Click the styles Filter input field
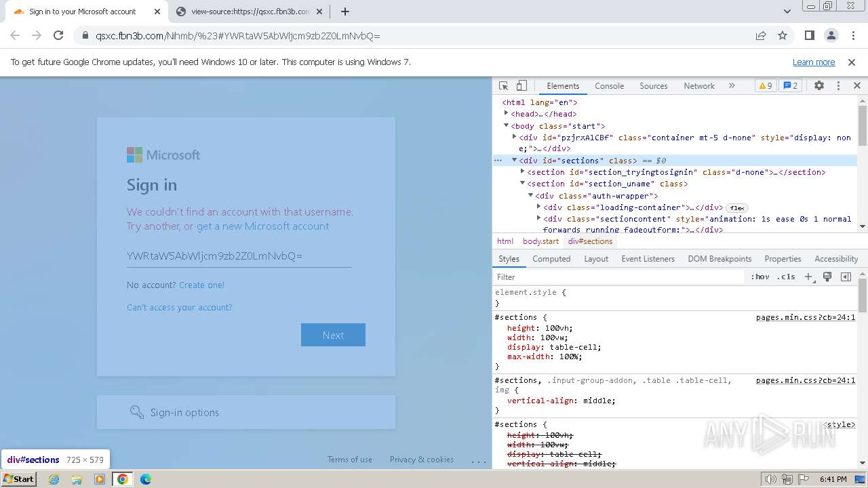868x488 pixels. pos(618,277)
